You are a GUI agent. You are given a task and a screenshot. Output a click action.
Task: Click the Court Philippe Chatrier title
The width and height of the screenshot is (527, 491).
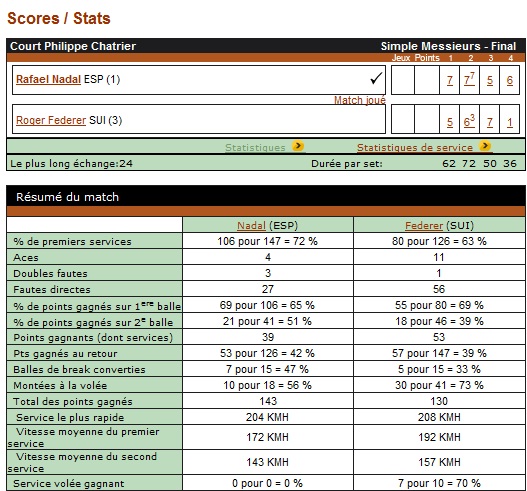tap(73, 46)
